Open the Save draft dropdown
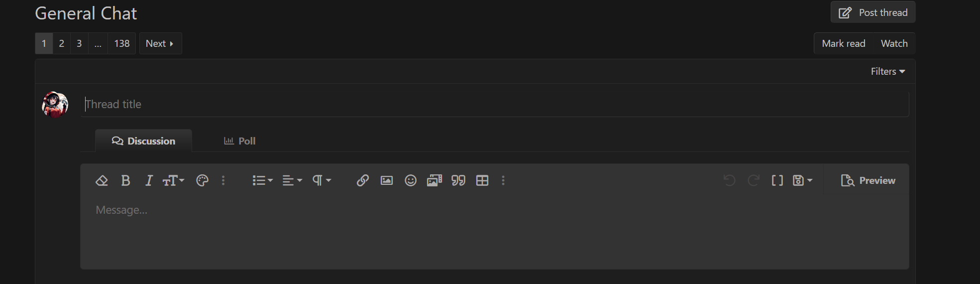 pyautogui.click(x=802, y=180)
